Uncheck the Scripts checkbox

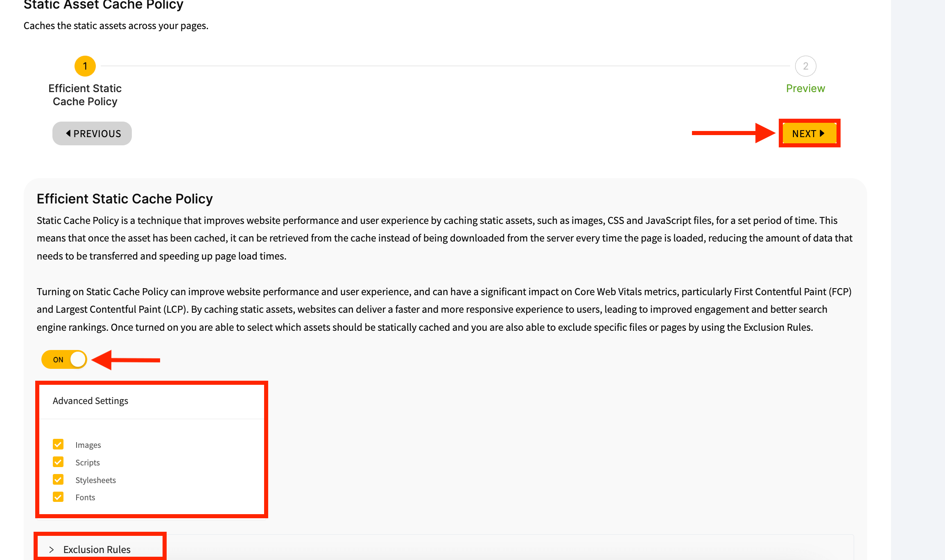pyautogui.click(x=58, y=462)
